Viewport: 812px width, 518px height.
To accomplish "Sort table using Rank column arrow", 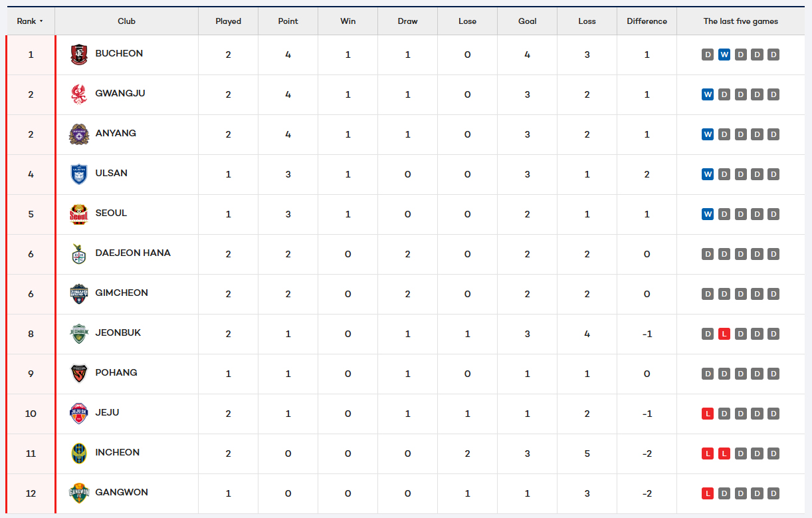I will point(41,21).
